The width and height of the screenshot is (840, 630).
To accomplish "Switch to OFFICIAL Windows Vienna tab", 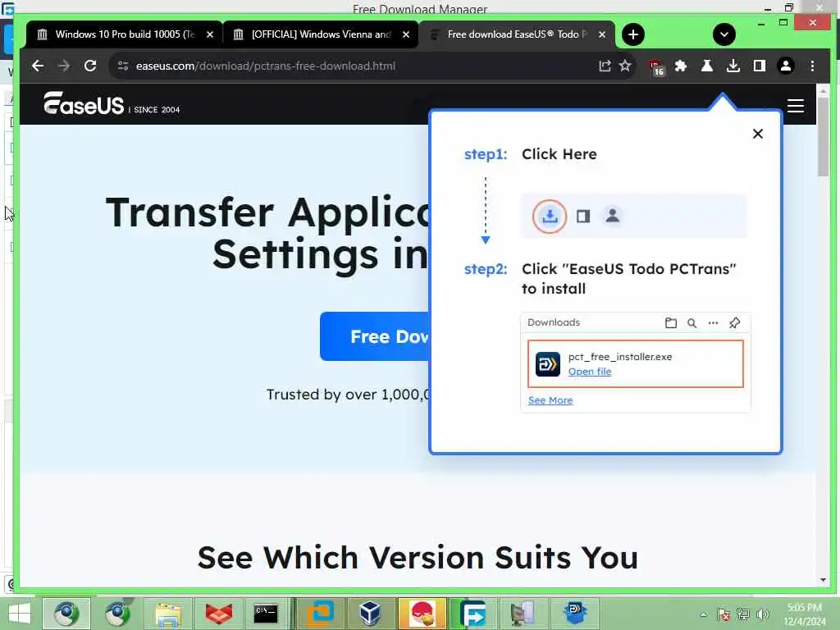I will point(321,34).
